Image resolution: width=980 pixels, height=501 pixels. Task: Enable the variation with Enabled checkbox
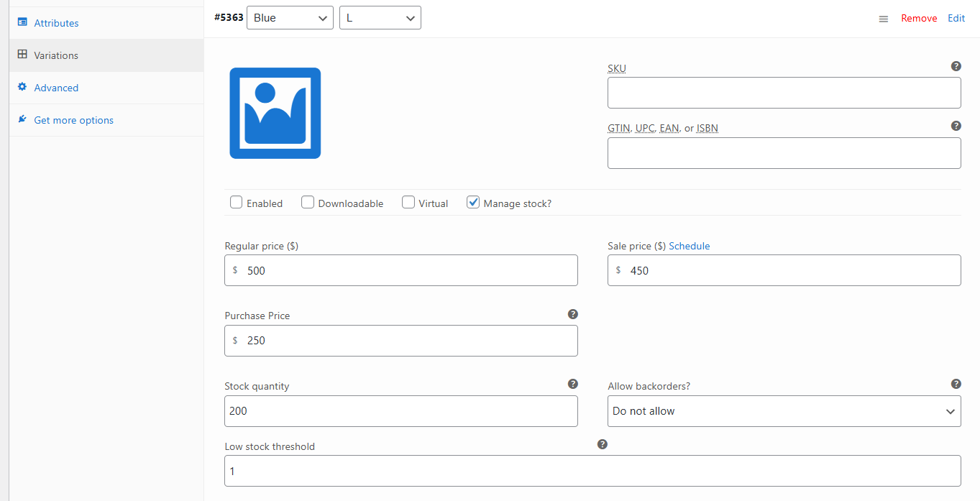[236, 203]
